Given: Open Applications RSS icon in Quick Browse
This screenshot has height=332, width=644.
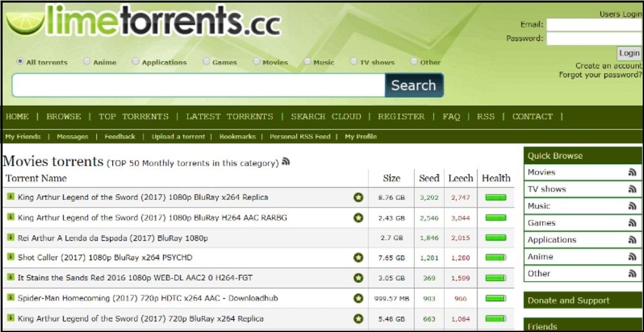Looking at the screenshot, I should (x=632, y=240).
